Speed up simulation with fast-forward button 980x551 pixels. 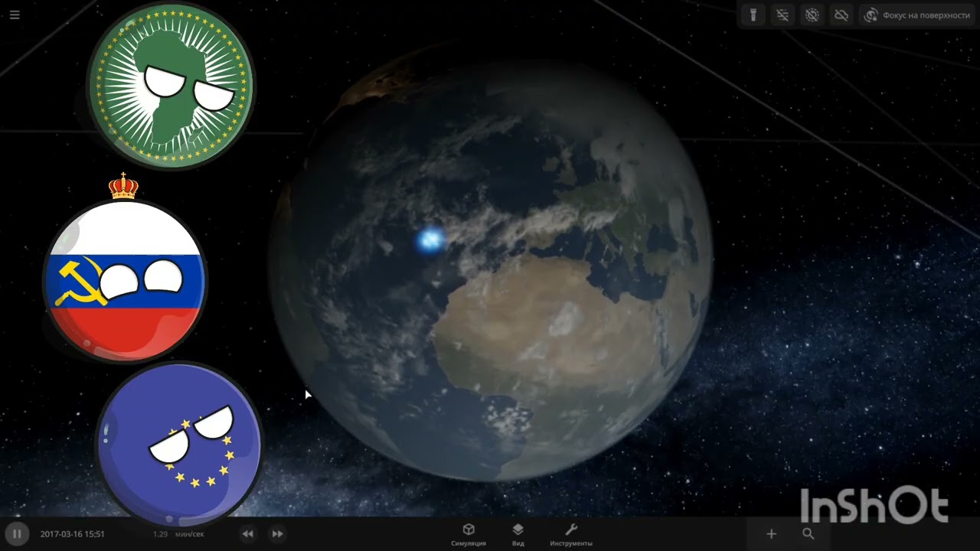coord(277,533)
